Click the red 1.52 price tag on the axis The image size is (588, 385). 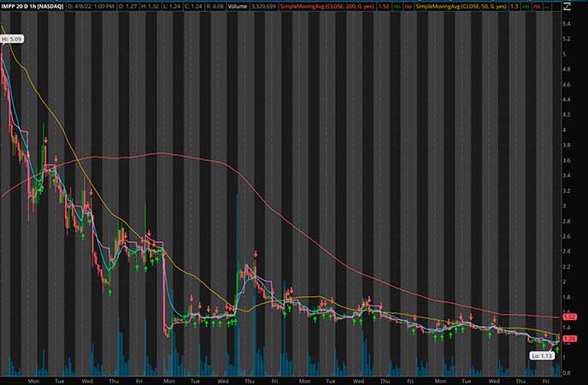[x=570, y=317]
